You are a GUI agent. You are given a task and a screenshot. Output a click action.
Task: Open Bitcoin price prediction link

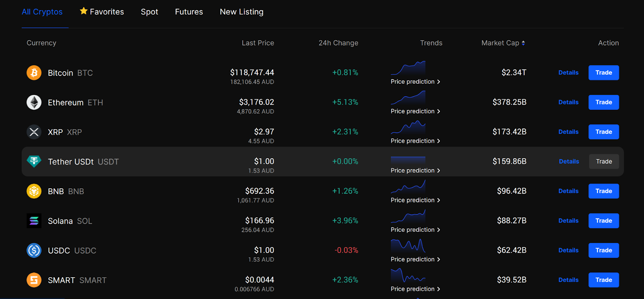[x=415, y=82]
